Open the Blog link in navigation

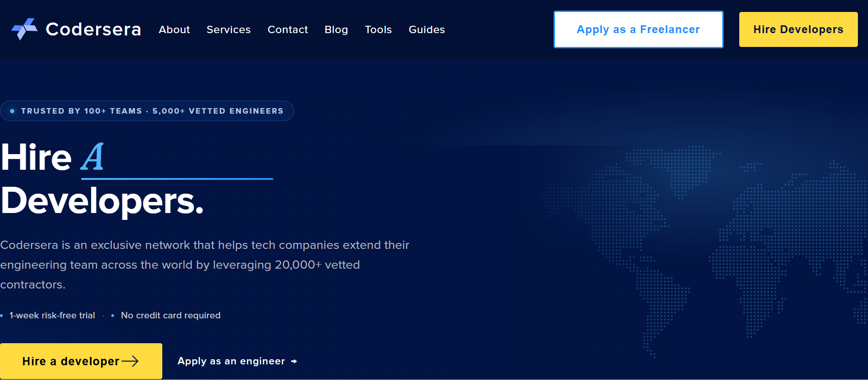(336, 30)
